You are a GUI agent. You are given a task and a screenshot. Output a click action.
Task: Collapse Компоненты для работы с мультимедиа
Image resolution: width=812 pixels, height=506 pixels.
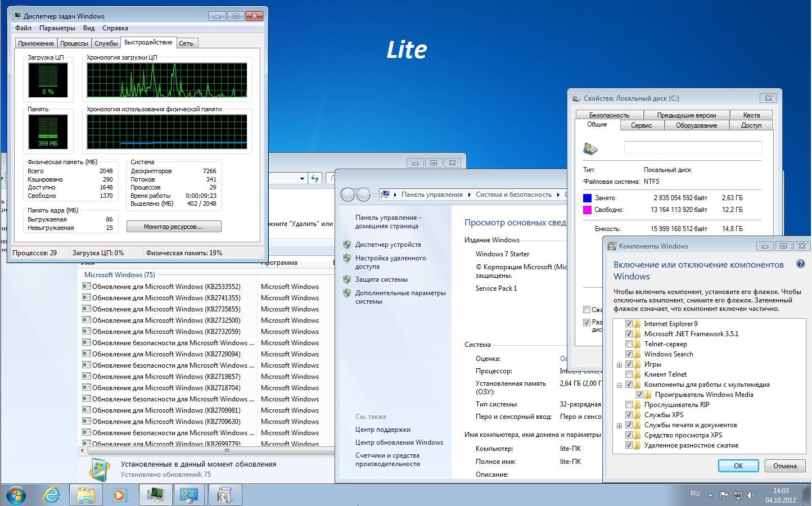(619, 385)
